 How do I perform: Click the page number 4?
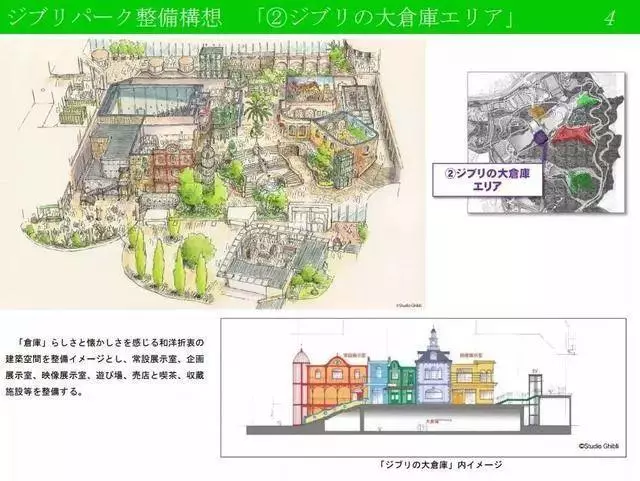coord(610,18)
